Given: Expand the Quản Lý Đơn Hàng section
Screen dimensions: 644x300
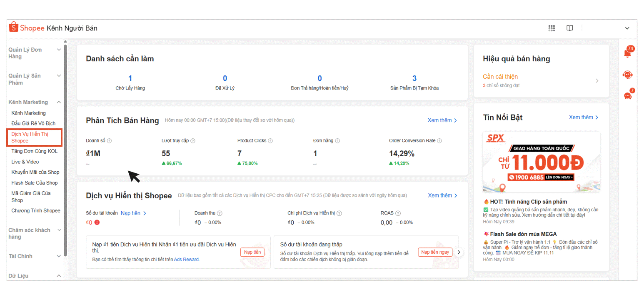Looking at the screenshot, I should [x=59, y=50].
